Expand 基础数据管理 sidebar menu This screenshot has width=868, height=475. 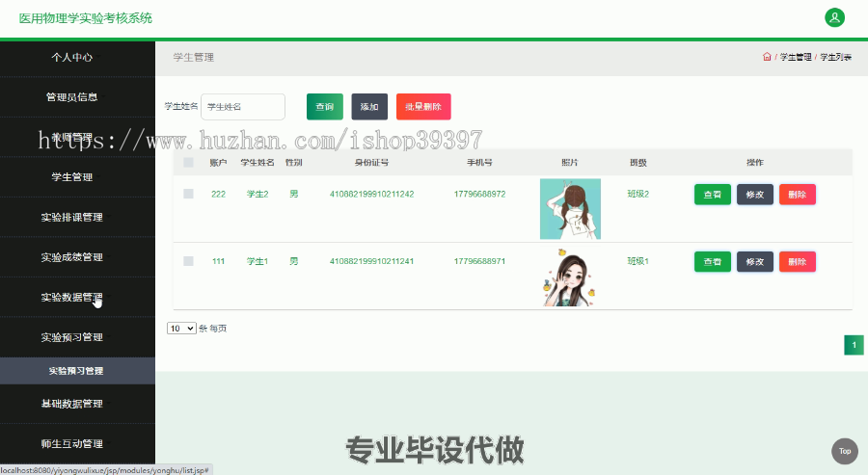tap(72, 404)
